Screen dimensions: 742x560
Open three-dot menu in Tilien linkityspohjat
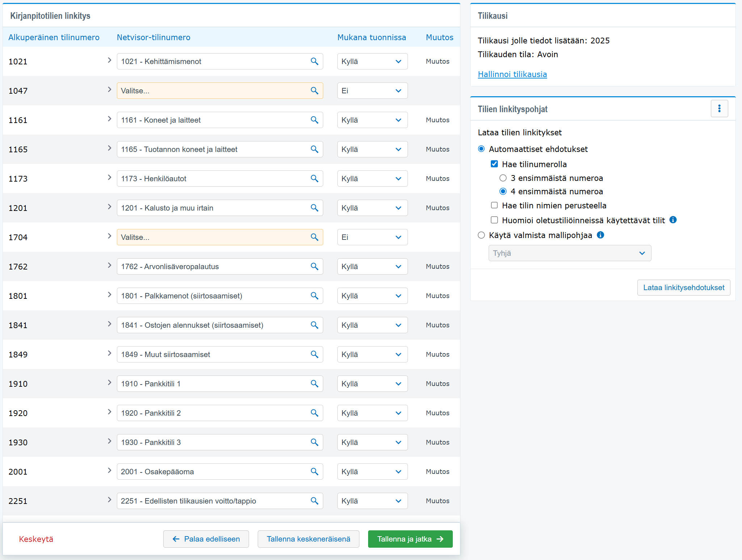point(719,109)
